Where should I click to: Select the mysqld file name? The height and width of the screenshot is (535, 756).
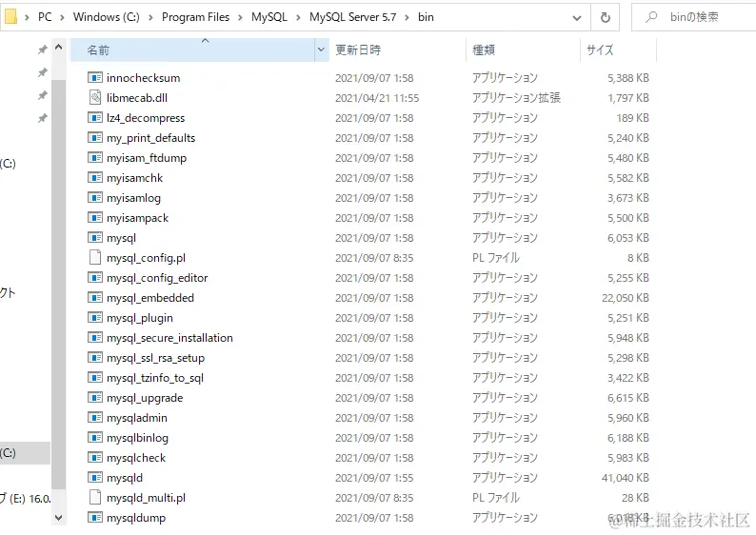[125, 478]
